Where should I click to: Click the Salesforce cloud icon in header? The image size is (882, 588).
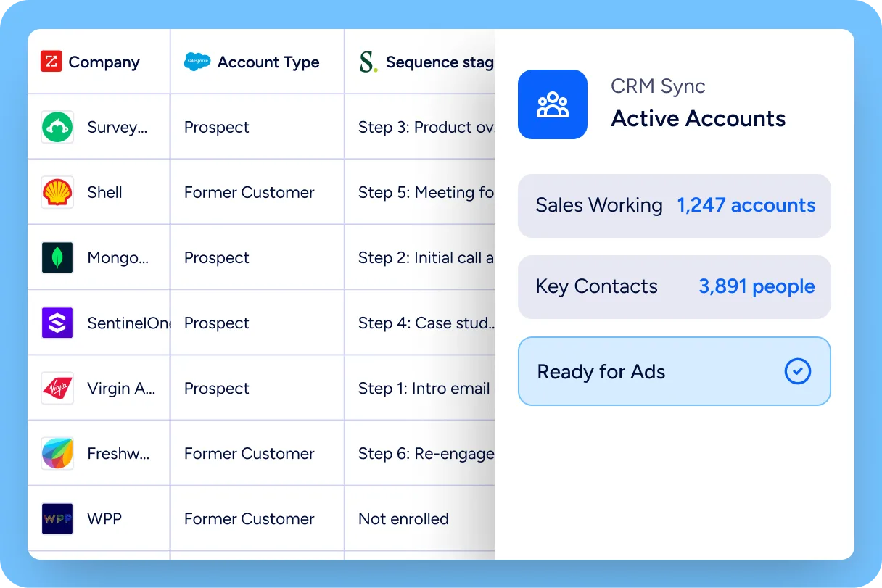(x=197, y=62)
